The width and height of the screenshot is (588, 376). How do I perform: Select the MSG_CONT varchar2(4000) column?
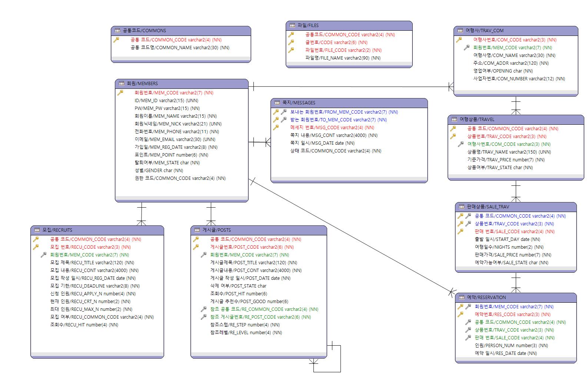334,135
